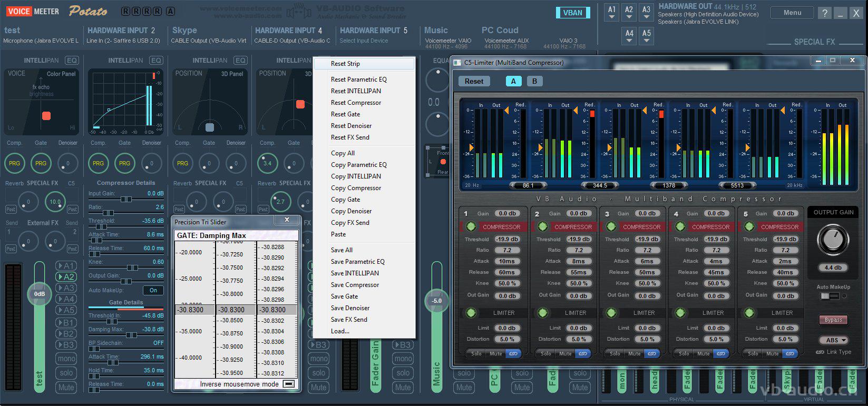This screenshot has width=868, height=406.
Task: Click the Hardware Input 4 Reverb knob showing 2.7
Action: pos(280,202)
